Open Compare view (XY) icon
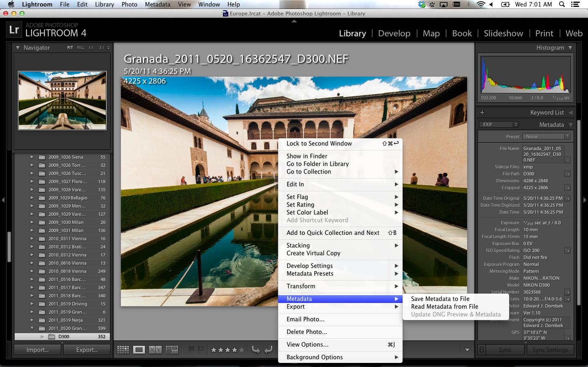The width and height of the screenshot is (588, 367). click(155, 350)
